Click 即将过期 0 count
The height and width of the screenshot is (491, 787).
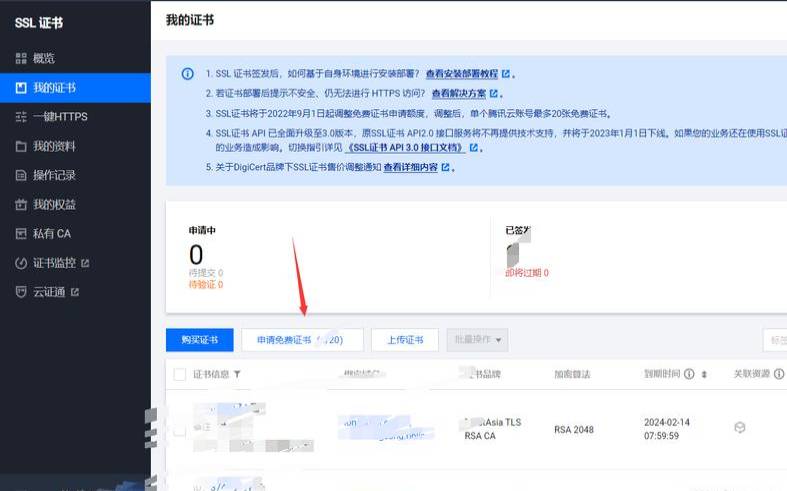coord(527,273)
